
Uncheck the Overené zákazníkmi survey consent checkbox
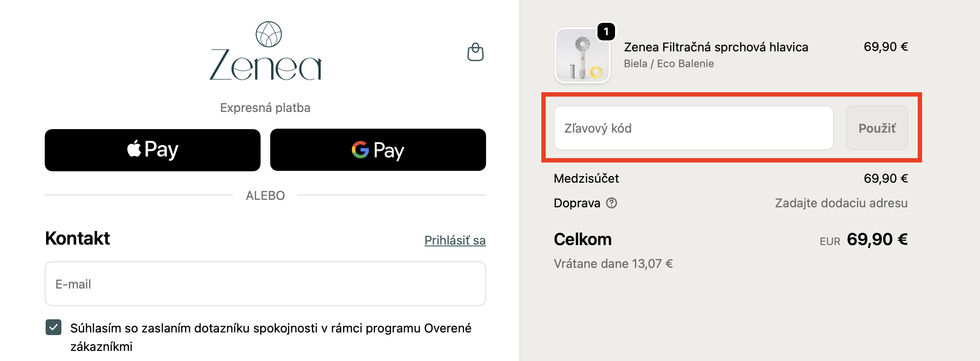54,327
